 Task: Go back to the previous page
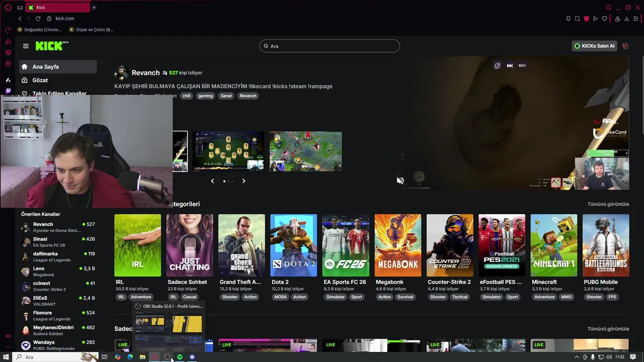point(20,19)
